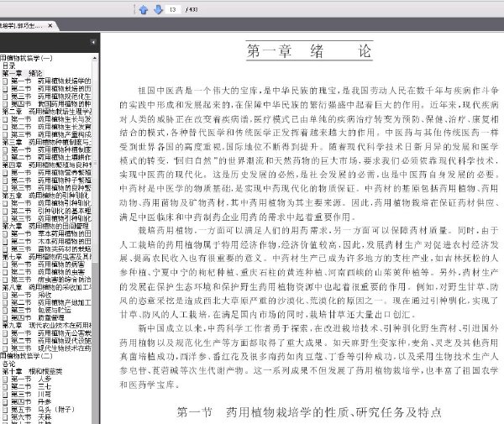Click the page number field showing 13
504x424 pixels.
coord(173,9)
